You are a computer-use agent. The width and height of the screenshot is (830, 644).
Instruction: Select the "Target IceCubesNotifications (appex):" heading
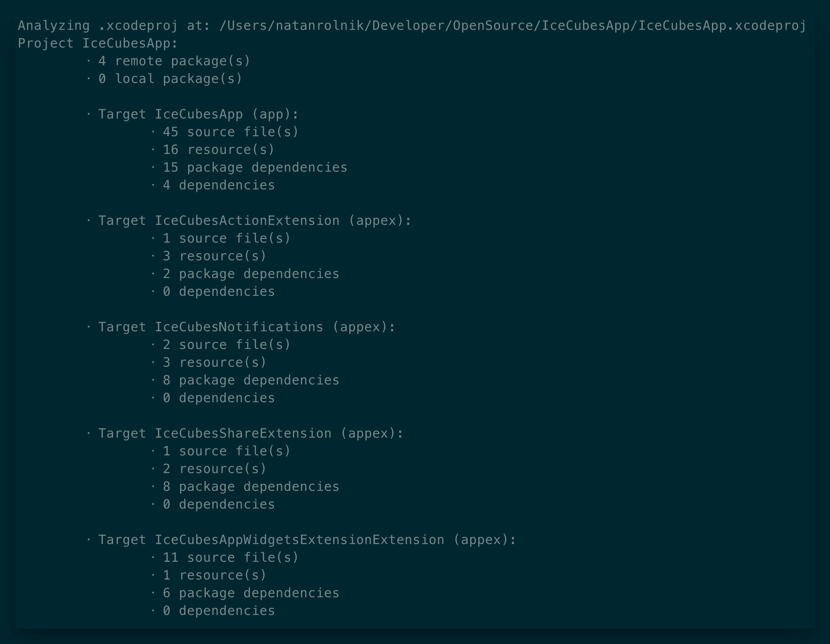(x=247, y=327)
